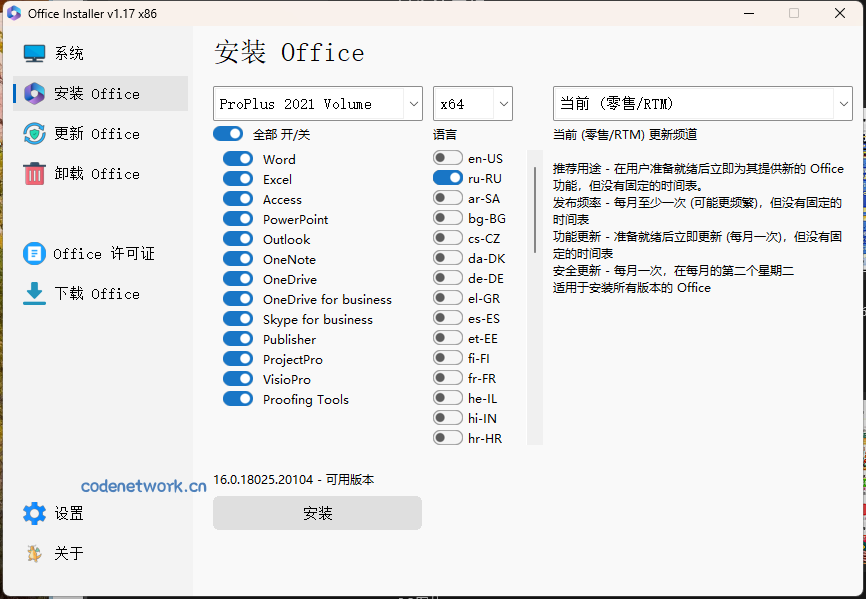This screenshot has width=866, height=599.
Task: Open the ProPlus 2021 Volume dropdown
Action: point(317,103)
